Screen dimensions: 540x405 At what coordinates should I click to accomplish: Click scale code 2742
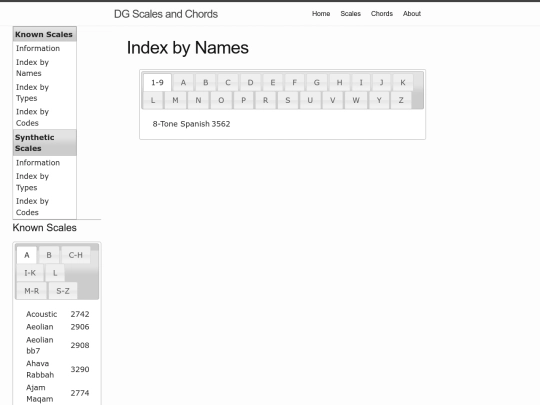point(80,314)
